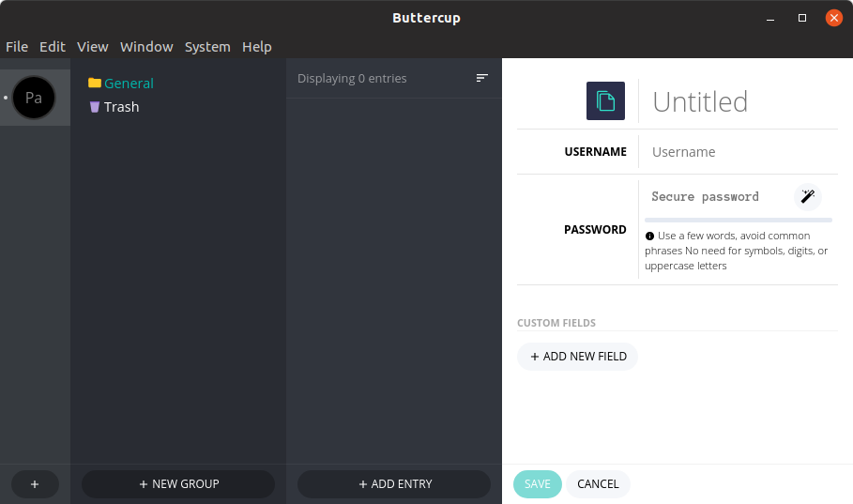Screen dimensions: 853x504
Task: Click Add New Field button
Action: 578,357
